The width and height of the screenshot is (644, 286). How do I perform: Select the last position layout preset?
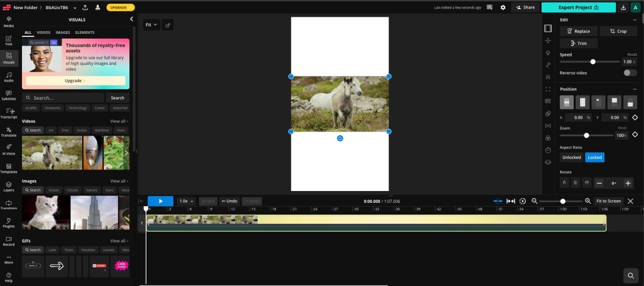point(630,102)
